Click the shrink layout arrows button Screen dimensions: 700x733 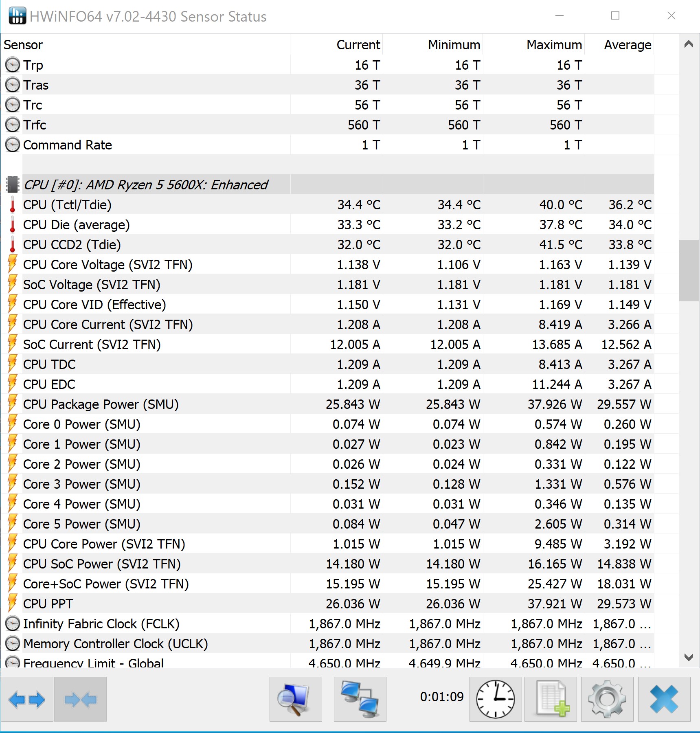coord(80,700)
